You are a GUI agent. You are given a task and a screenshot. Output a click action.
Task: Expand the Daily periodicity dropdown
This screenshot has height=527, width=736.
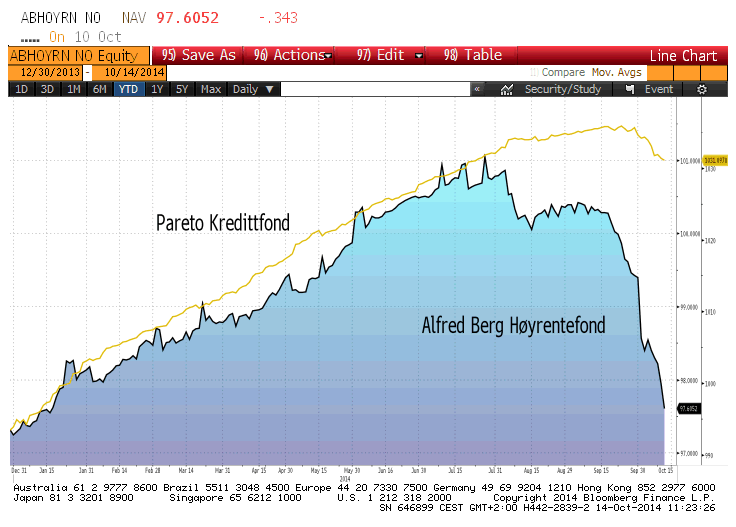(x=253, y=89)
